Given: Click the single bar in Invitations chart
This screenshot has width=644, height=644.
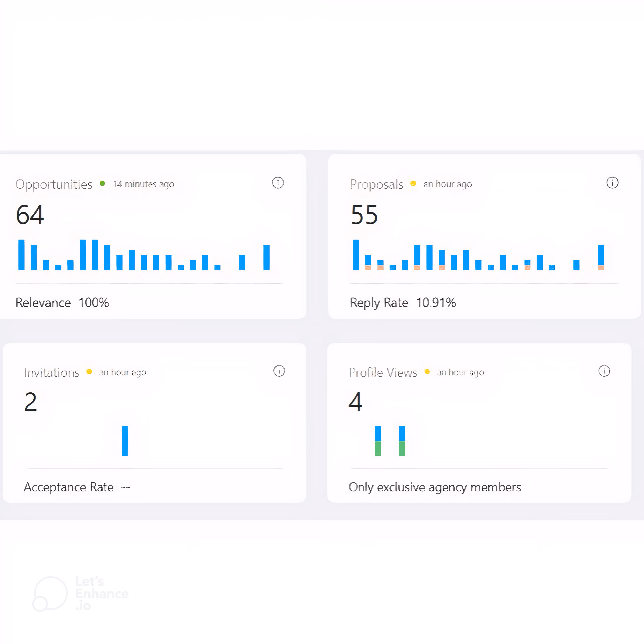Looking at the screenshot, I should tap(125, 441).
